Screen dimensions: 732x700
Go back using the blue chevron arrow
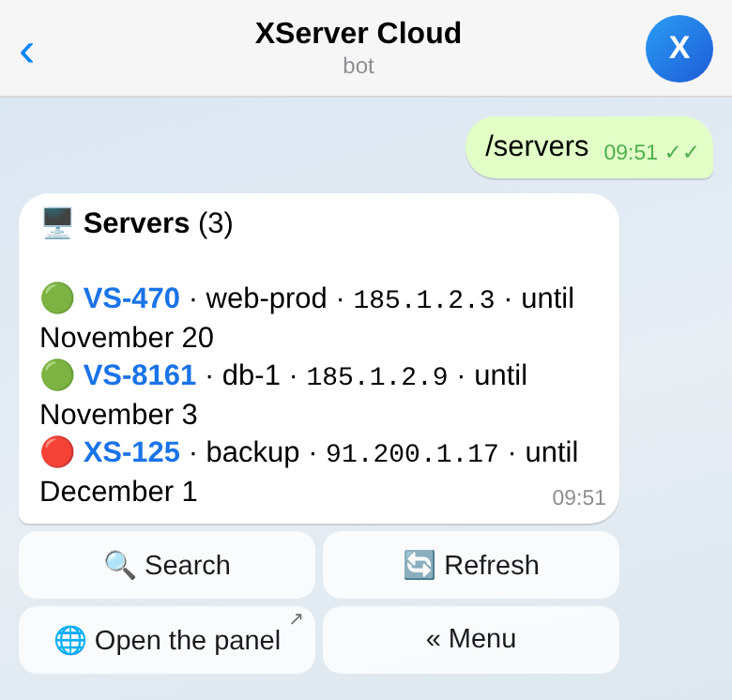click(27, 53)
